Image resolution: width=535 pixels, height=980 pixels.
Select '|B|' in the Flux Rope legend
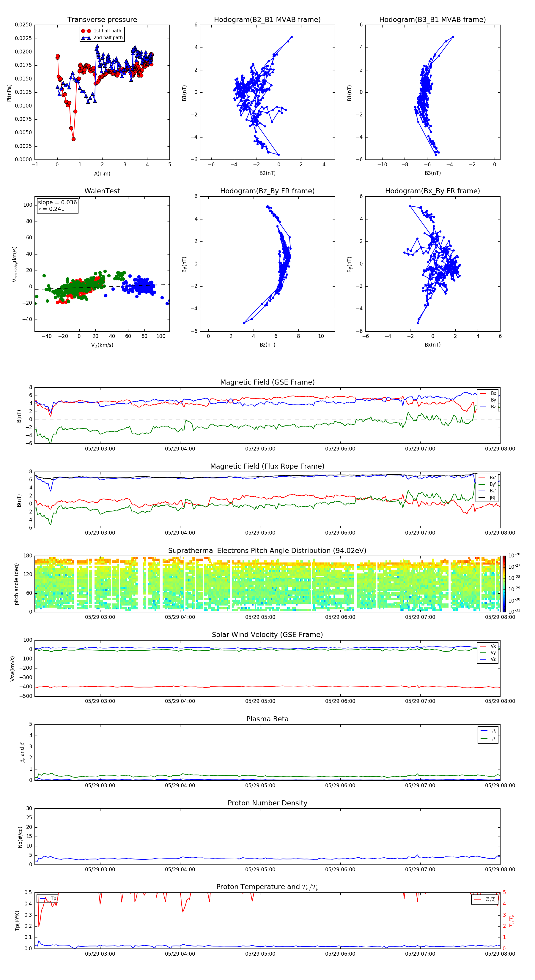[x=487, y=498]
